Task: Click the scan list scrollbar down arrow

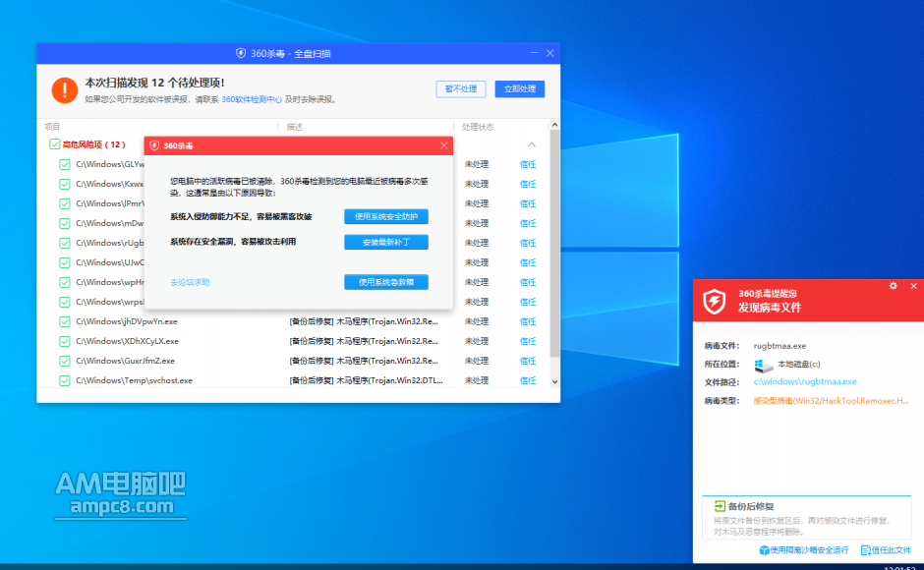Action: pyautogui.click(x=554, y=381)
